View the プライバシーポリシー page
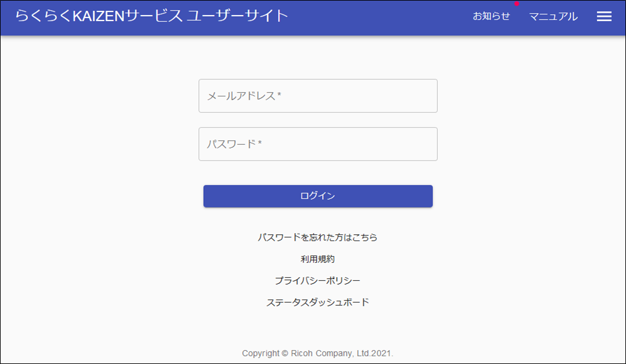Screen dimensions: 626x364 (x=318, y=280)
